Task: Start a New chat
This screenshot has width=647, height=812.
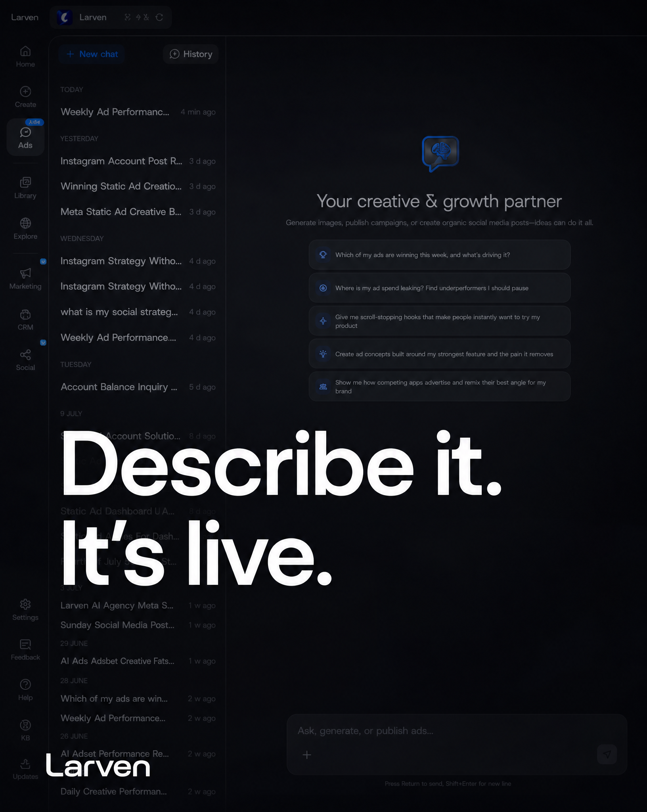Action: 92,54
